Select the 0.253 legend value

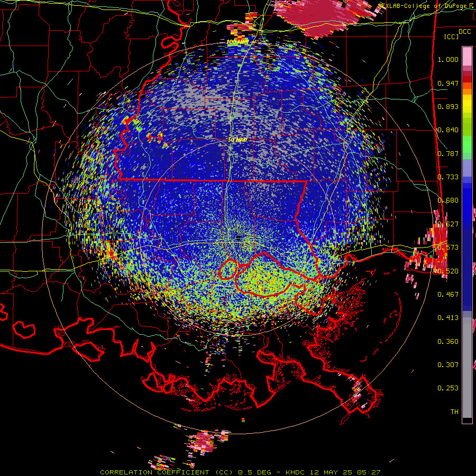pos(448,388)
